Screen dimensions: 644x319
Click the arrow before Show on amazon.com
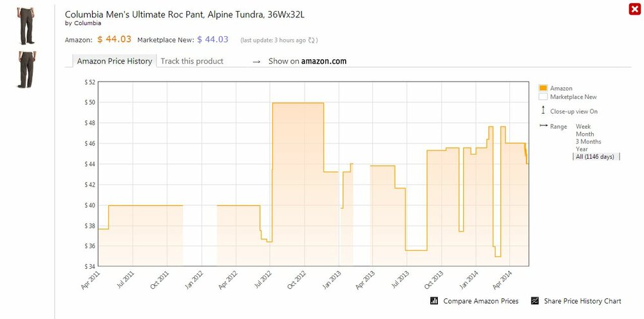(x=256, y=62)
